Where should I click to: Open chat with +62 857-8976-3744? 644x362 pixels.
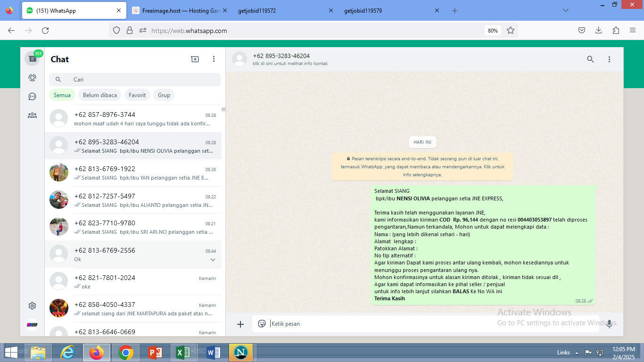coord(133,119)
